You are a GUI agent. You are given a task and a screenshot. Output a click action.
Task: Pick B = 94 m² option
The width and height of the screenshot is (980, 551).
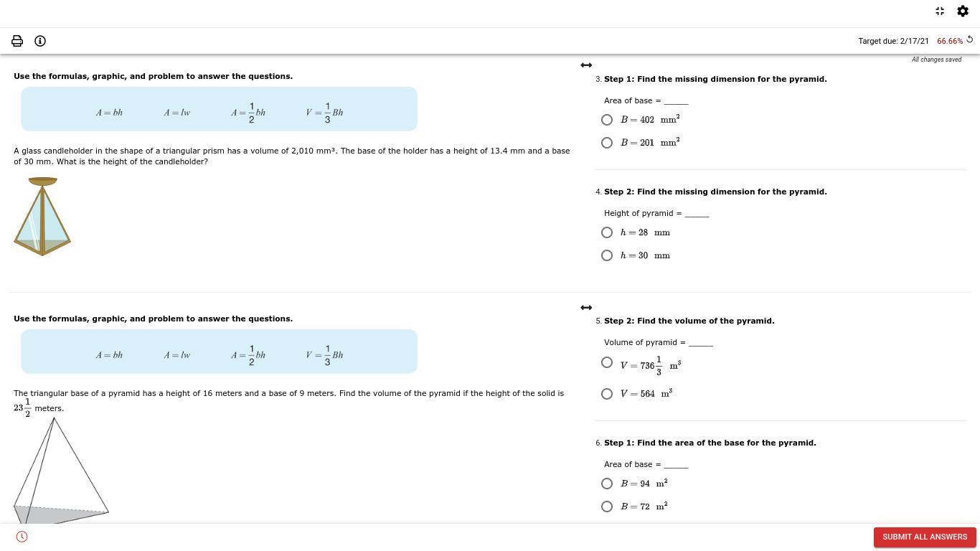tap(607, 484)
